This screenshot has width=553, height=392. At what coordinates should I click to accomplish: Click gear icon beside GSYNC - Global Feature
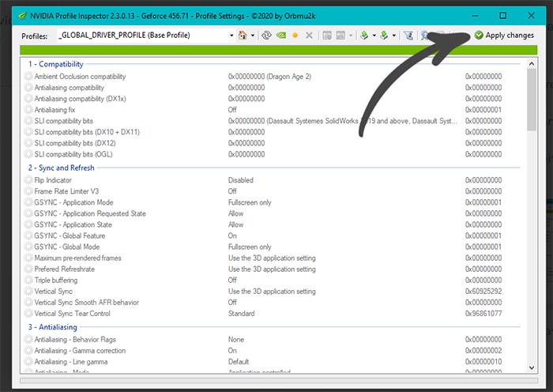click(x=28, y=236)
